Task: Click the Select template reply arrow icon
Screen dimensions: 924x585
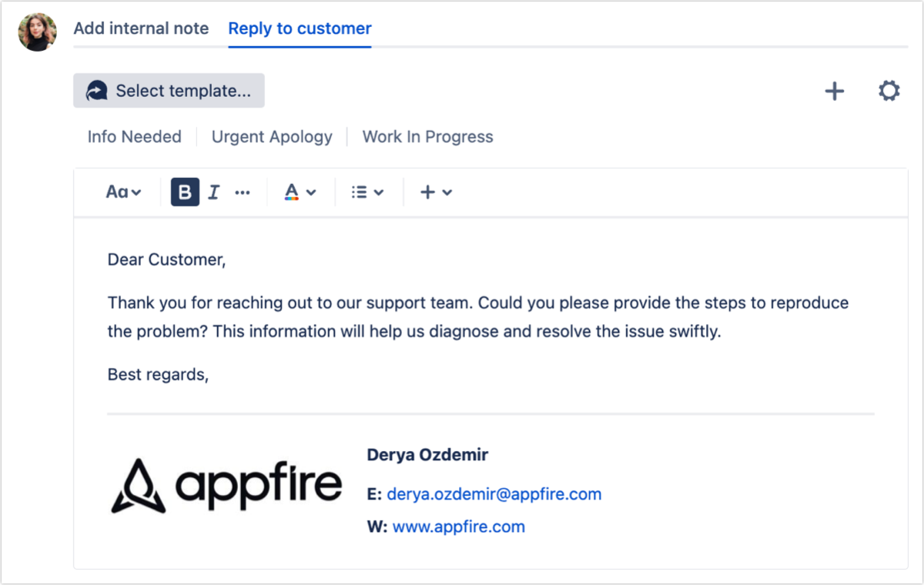Action: pyautogui.click(x=94, y=90)
